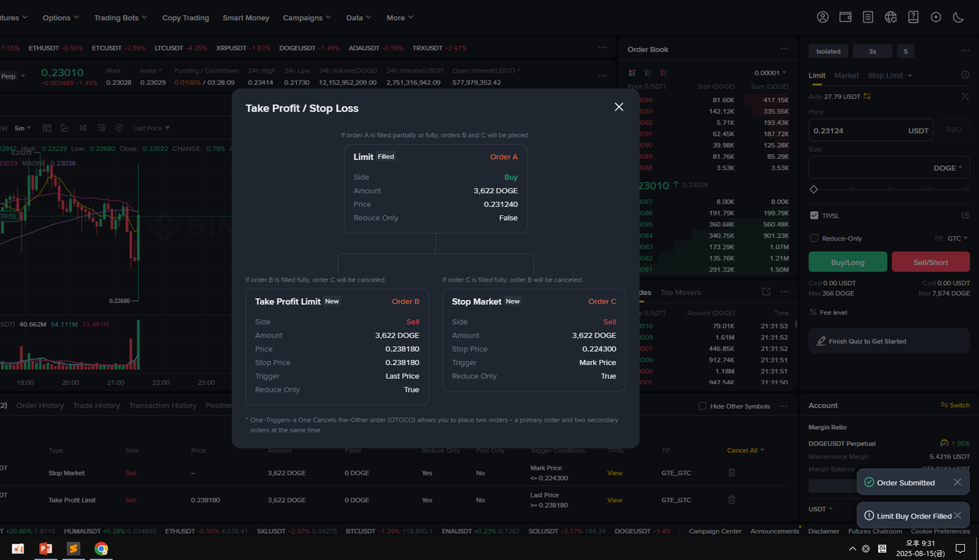The width and height of the screenshot is (979, 560).
Task: Expand the order book 0.00001 precision dropdown
Action: 770,73
